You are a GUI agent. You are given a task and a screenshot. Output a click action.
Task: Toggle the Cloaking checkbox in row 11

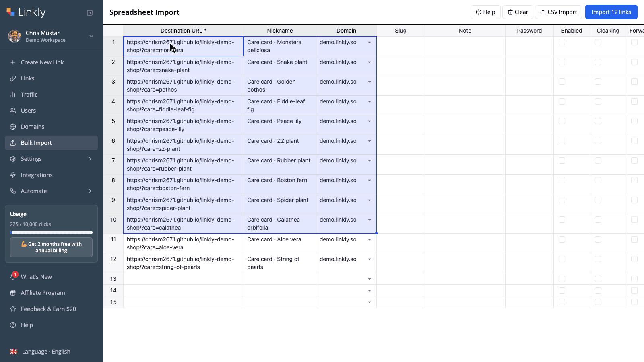click(598, 239)
